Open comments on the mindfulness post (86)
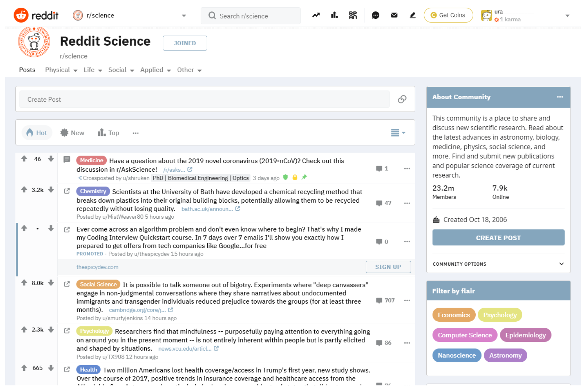Image resolution: width=588 pixels, height=392 pixels. point(384,343)
